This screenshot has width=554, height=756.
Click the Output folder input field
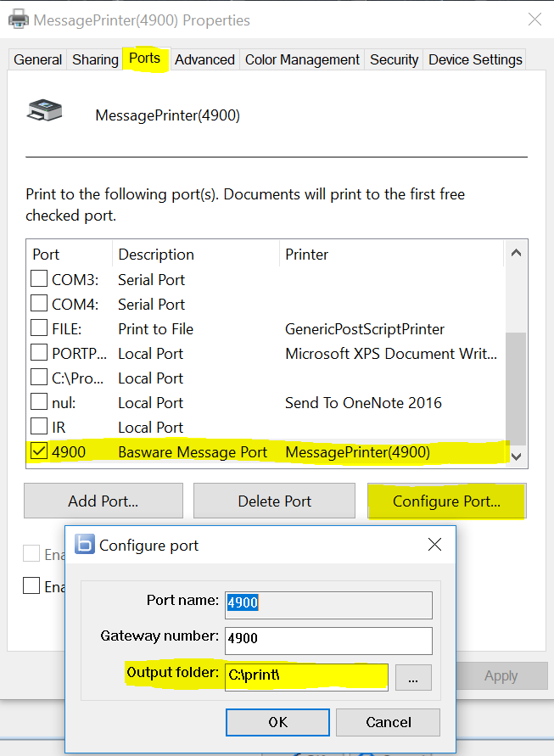pos(306,677)
